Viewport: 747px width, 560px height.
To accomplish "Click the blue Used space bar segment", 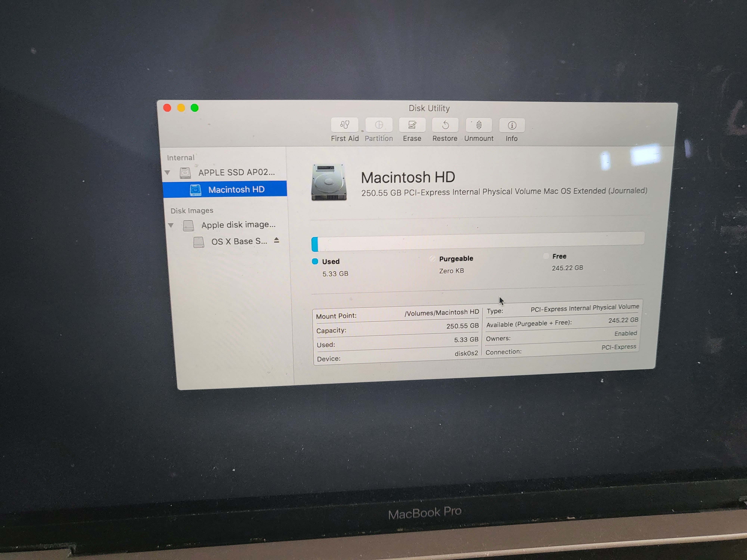I will point(315,244).
